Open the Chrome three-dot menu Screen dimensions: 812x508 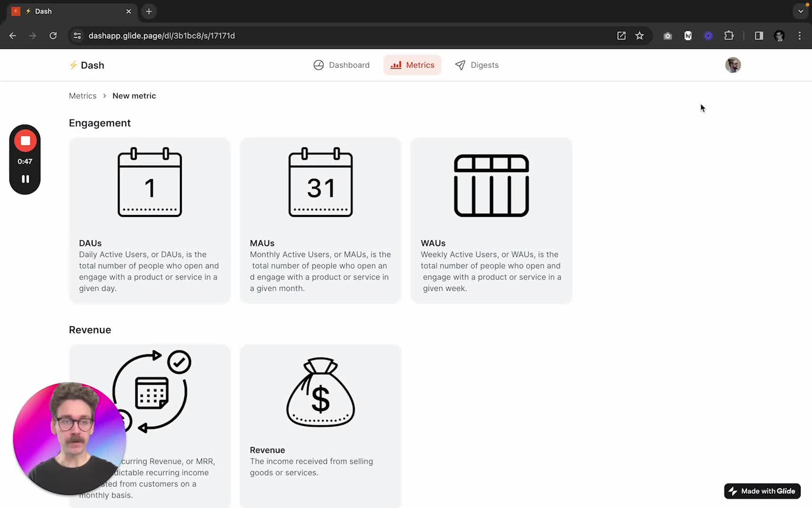tap(799, 36)
